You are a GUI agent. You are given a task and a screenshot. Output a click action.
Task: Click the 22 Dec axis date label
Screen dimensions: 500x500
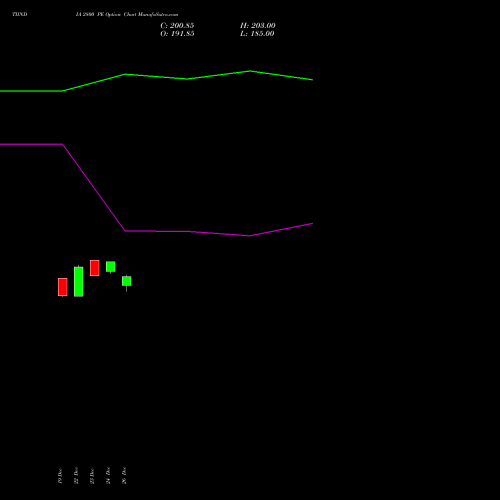[x=76, y=476]
